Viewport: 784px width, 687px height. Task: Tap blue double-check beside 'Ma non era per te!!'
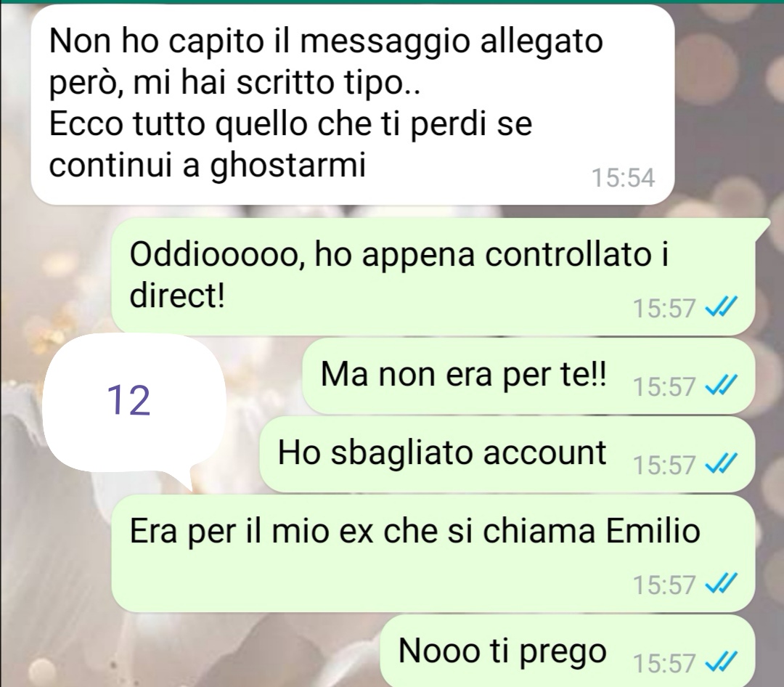(721, 386)
